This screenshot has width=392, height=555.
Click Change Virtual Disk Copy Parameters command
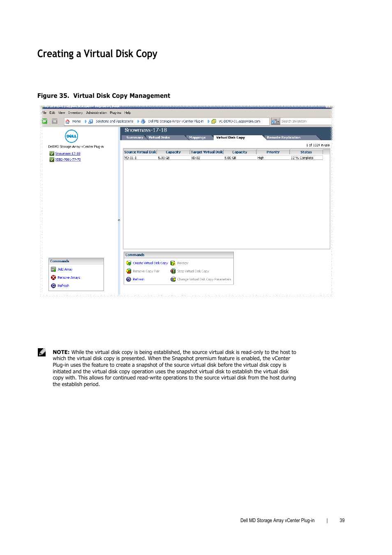pos(204,279)
